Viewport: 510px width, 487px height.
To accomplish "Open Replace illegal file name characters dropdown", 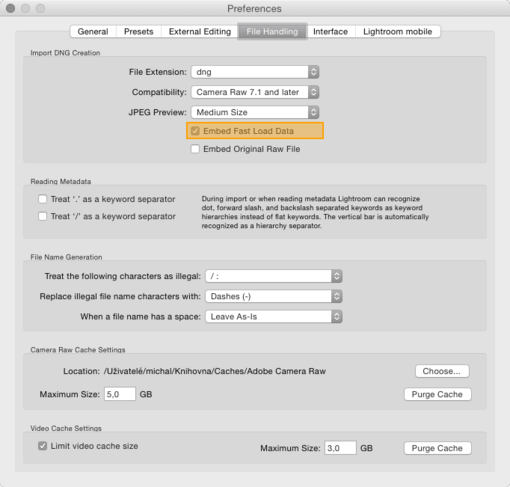I will click(x=274, y=296).
